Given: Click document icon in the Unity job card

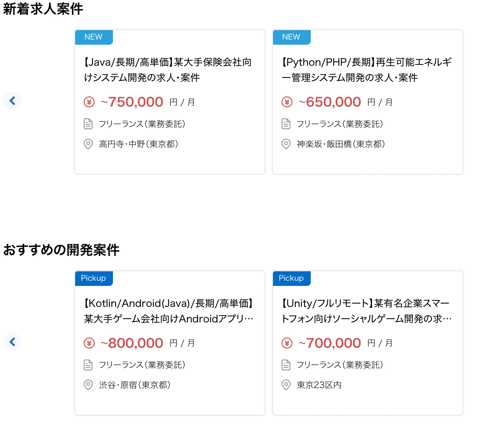Looking at the screenshot, I should click(286, 365).
